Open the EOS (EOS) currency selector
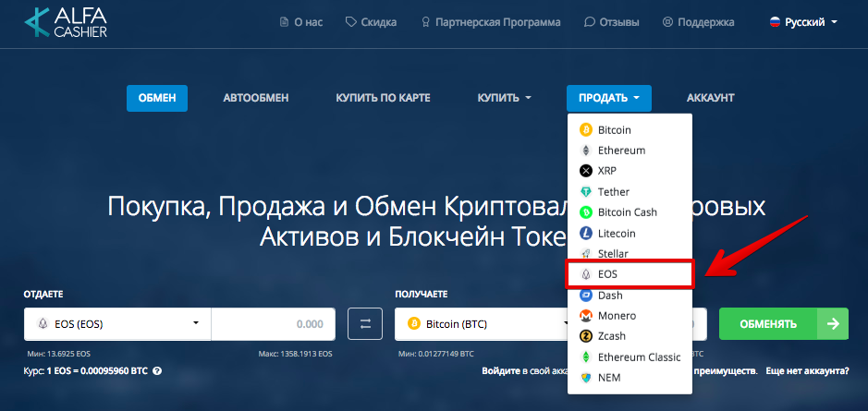The height and width of the screenshot is (411, 868). coord(117,324)
